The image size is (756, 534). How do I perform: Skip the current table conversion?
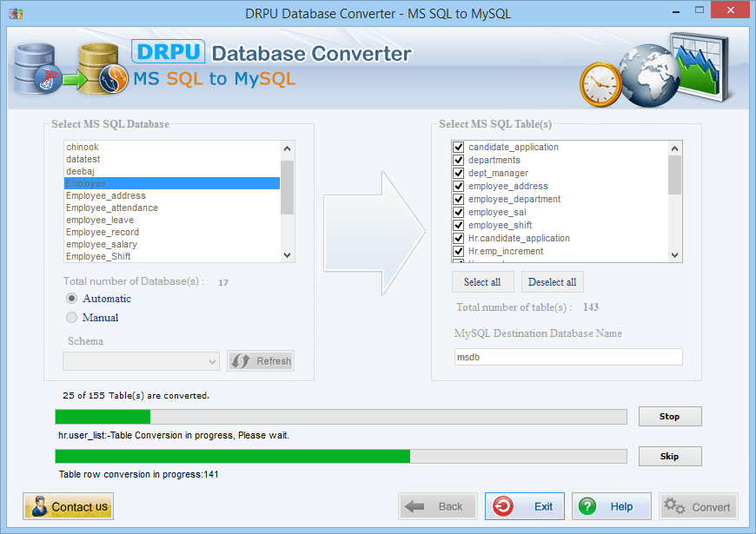670,457
